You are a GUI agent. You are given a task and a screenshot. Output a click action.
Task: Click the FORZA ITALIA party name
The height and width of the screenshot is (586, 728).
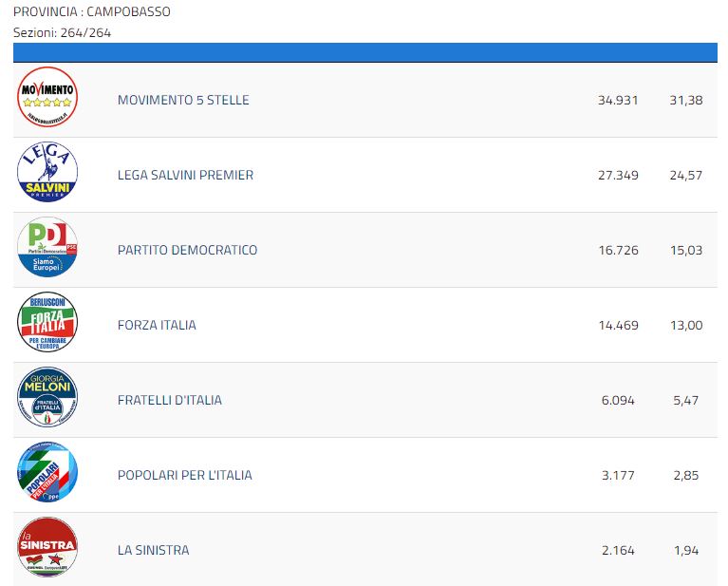point(157,326)
